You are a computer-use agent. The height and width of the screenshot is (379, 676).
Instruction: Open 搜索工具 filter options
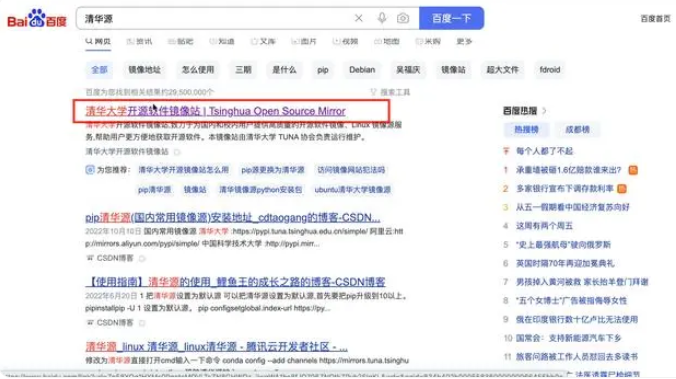point(390,92)
